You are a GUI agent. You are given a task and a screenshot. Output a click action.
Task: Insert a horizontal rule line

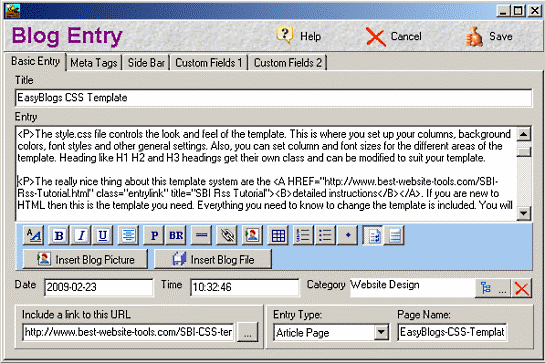[202, 235]
